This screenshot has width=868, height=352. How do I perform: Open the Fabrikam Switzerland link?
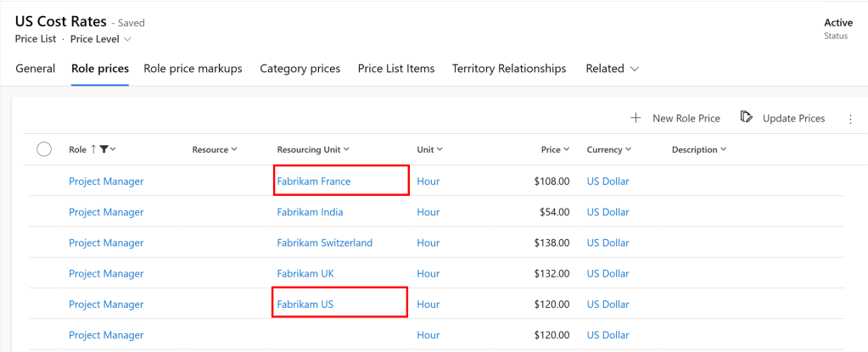324,243
